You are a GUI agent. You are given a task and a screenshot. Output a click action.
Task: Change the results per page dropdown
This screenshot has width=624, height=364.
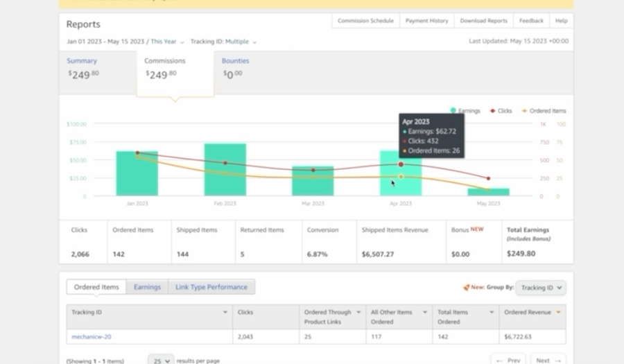pos(161,361)
